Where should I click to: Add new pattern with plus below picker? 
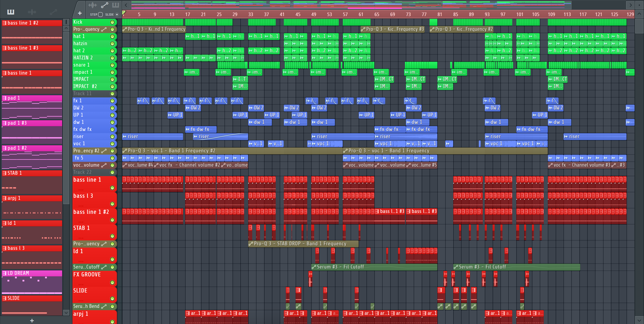pos(32,320)
